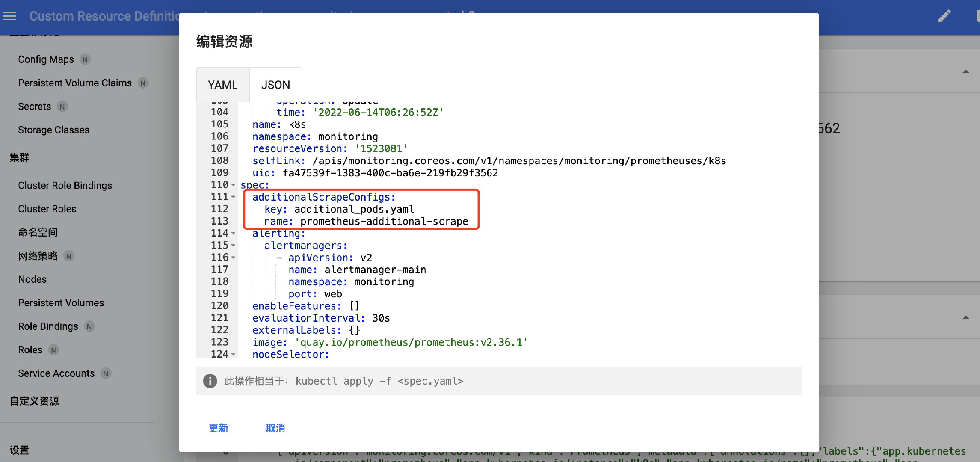Collapse the spec section at line 110

233,185
